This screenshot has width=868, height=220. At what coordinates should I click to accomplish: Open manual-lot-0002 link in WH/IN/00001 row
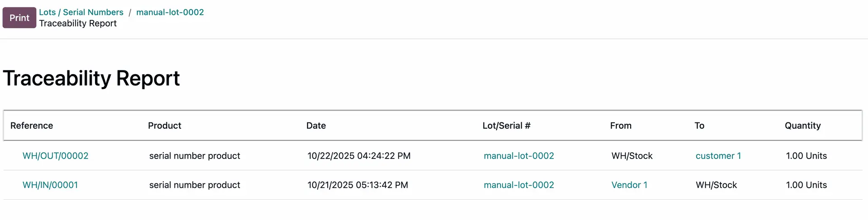pyautogui.click(x=519, y=185)
